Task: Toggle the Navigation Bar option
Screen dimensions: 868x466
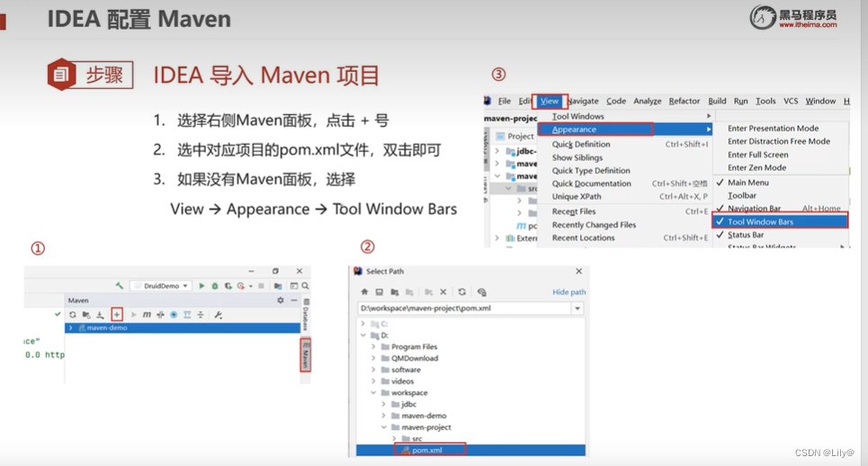Action: (781, 208)
